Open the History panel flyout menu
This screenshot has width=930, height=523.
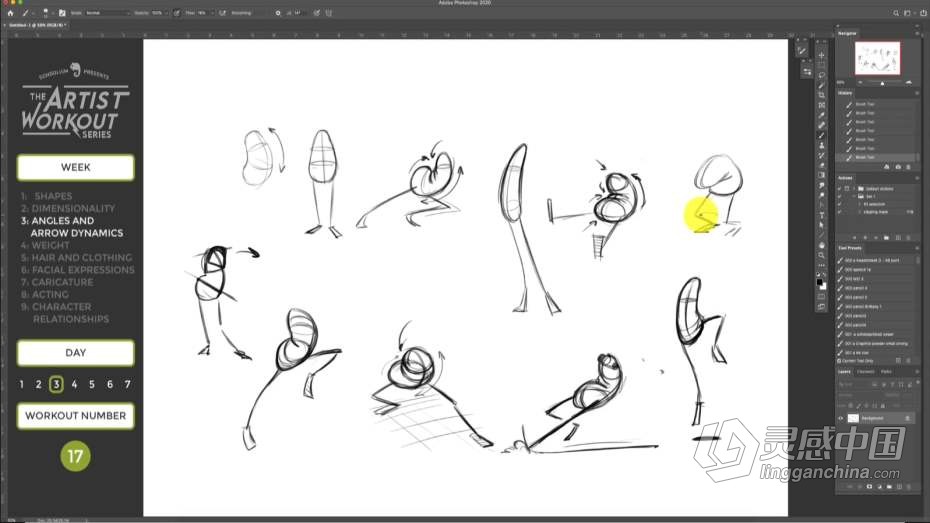(x=917, y=93)
